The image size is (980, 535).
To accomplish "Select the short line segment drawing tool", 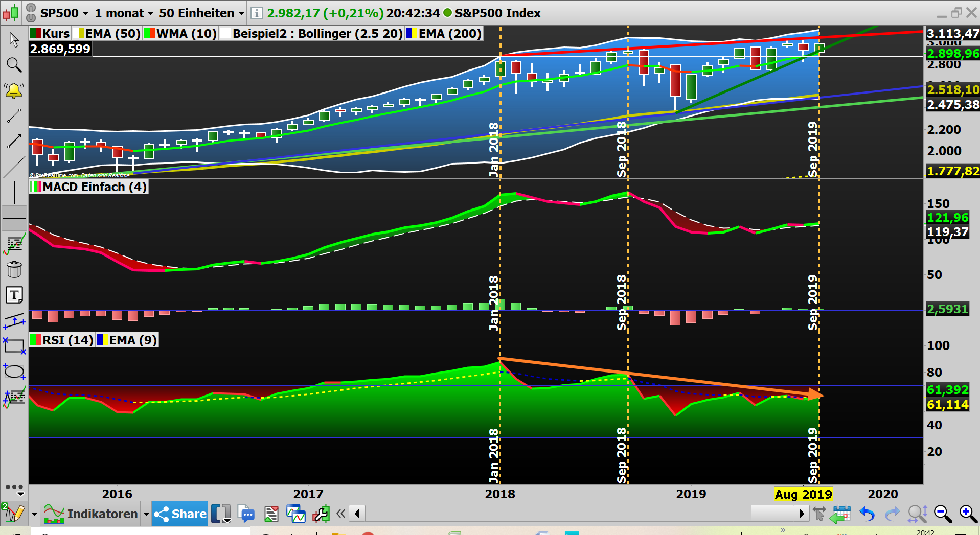I will (x=14, y=116).
